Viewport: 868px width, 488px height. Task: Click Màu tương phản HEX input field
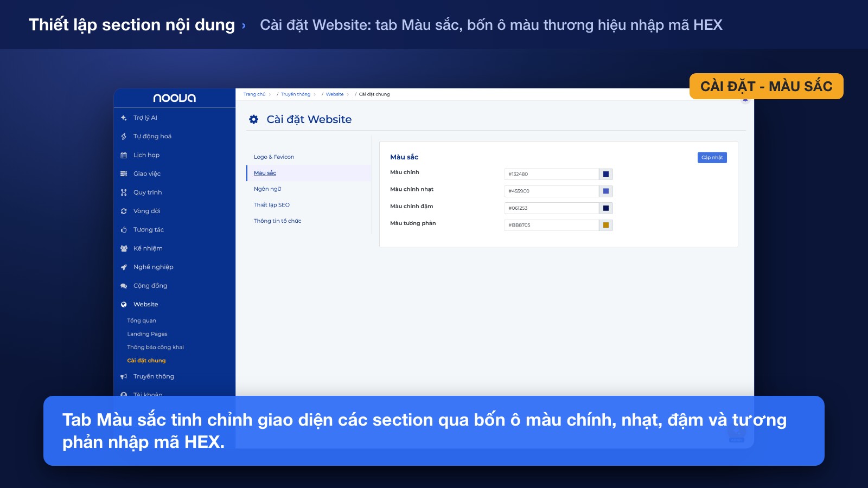point(551,225)
